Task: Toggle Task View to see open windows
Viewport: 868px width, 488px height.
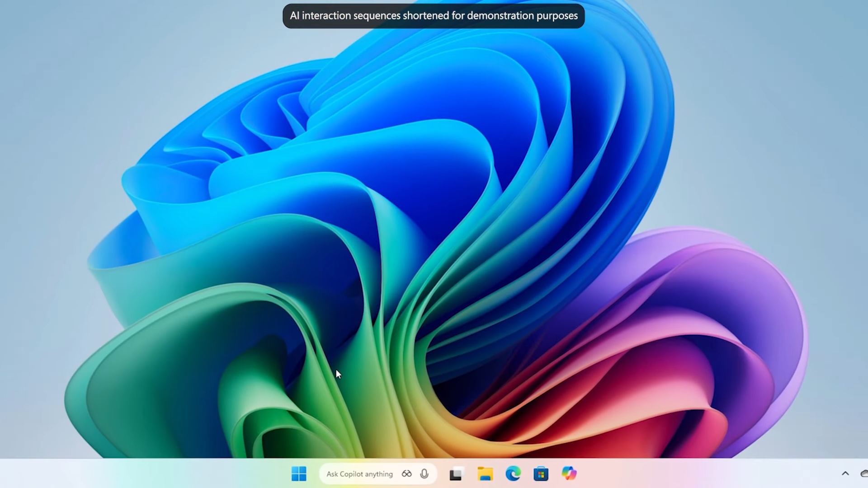Action: (x=456, y=474)
